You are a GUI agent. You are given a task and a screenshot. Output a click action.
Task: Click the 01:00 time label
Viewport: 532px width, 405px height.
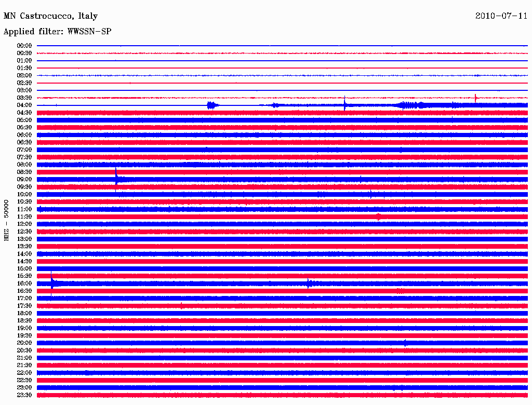point(24,60)
